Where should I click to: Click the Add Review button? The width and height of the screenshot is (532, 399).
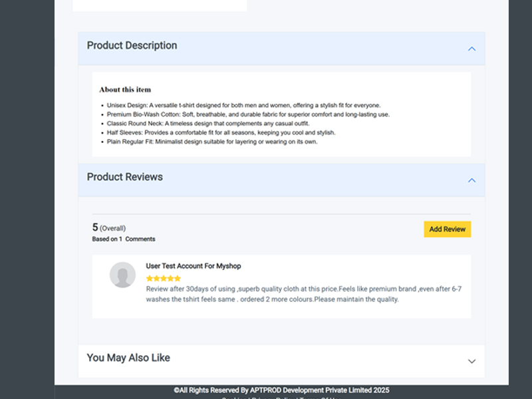[x=447, y=229]
